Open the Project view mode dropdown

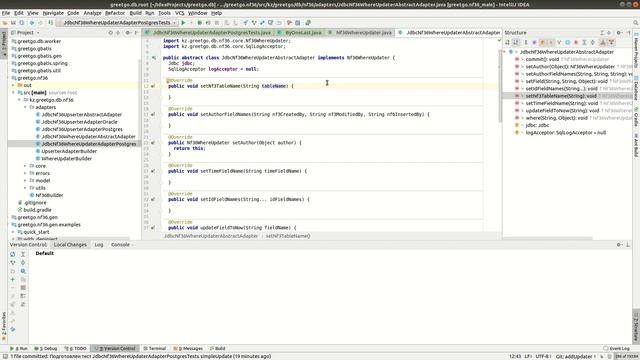(25, 33)
